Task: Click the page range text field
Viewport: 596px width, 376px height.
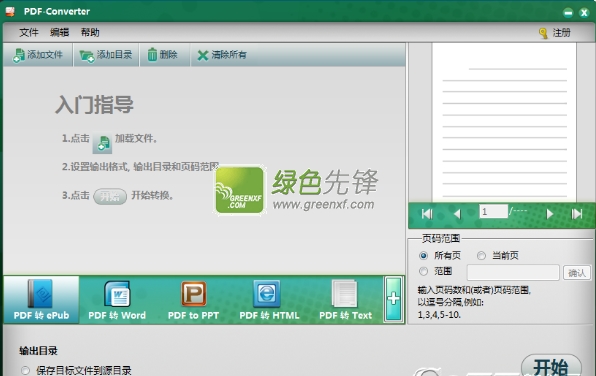Action: coord(513,273)
